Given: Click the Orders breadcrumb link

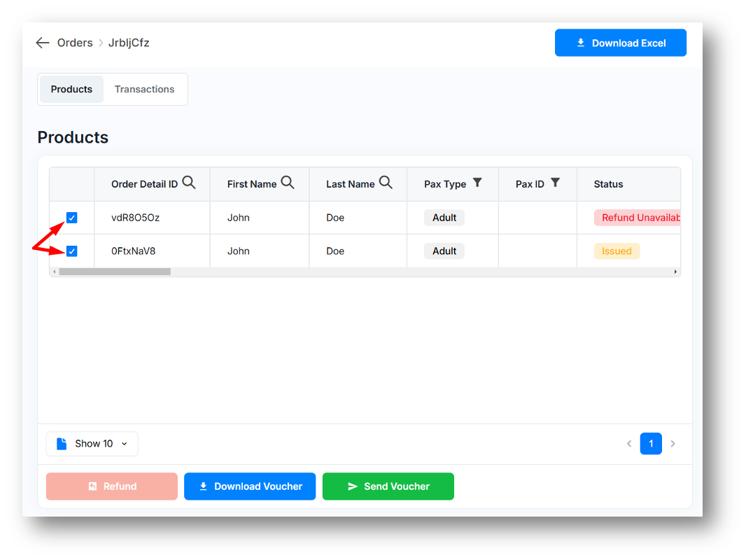Looking at the screenshot, I should 75,43.
